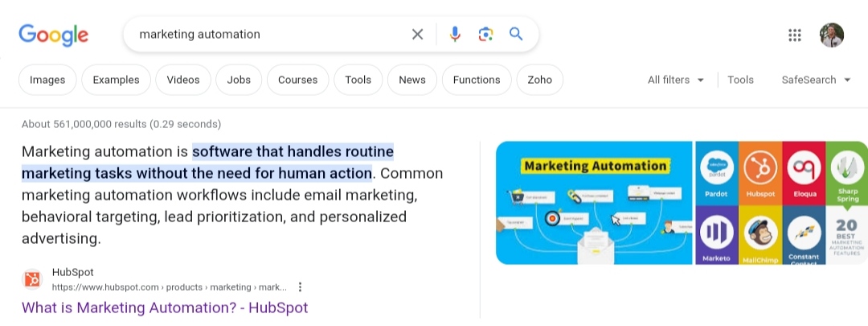Click the highlighted snippet text

point(207,163)
